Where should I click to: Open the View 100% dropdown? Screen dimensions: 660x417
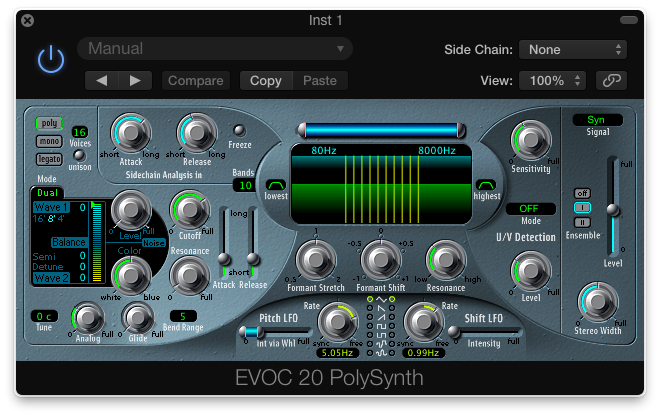click(x=553, y=80)
